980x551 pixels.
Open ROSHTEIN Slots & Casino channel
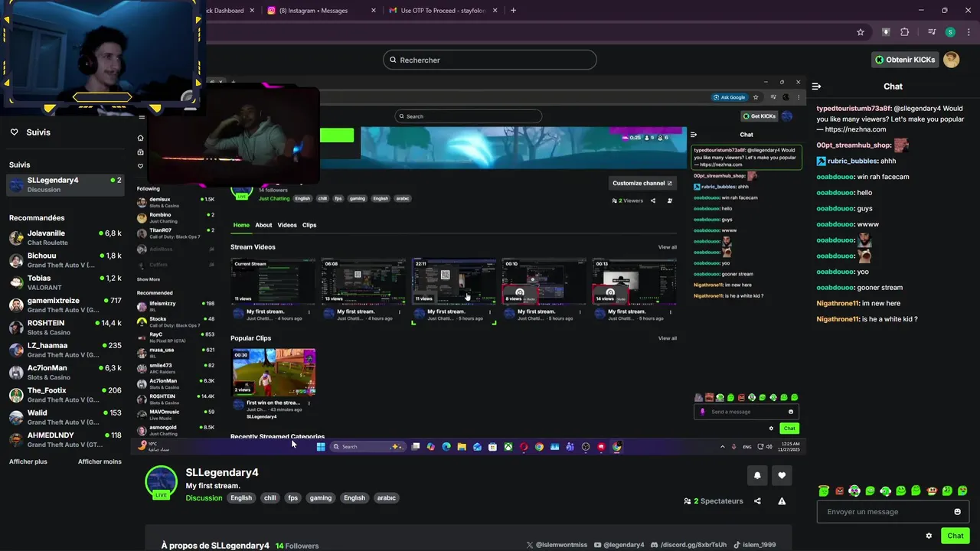pyautogui.click(x=65, y=328)
